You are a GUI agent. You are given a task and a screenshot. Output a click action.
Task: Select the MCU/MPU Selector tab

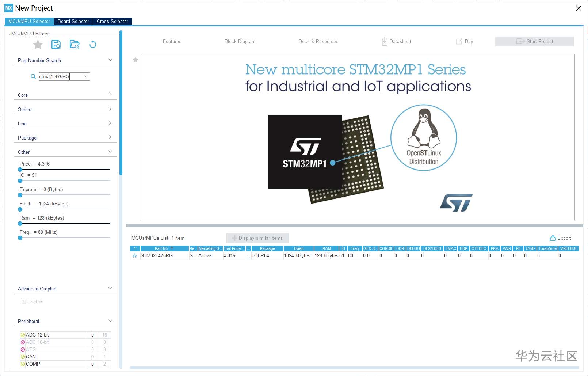(29, 22)
